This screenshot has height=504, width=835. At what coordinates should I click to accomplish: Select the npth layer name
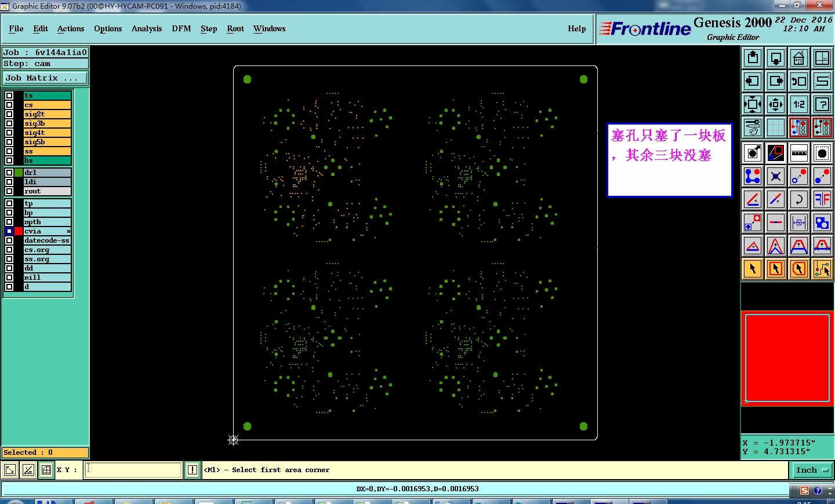(47, 222)
